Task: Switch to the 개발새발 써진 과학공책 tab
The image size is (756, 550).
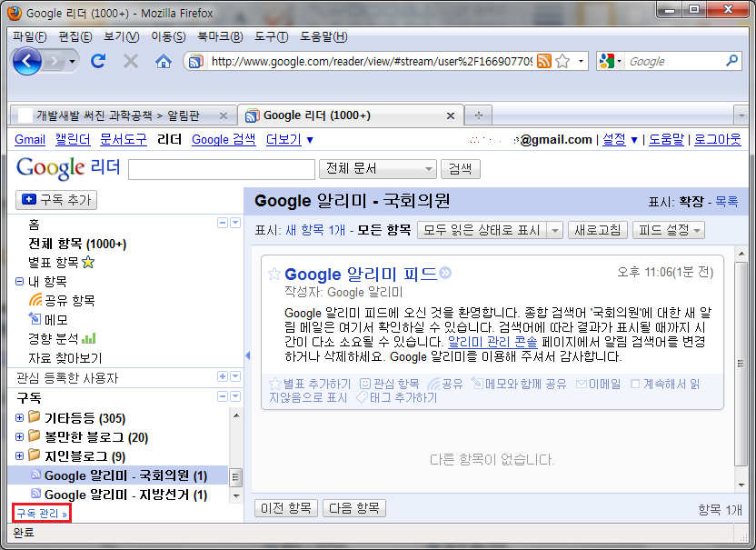Action: 118,115
